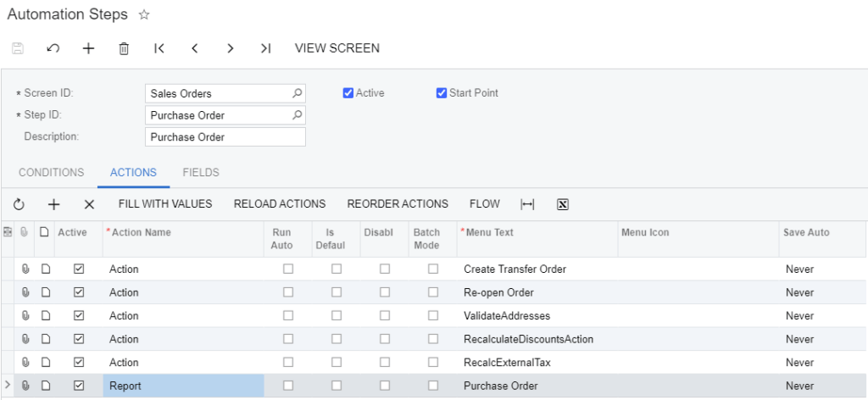Screen dimensions: 868x400
Task: Delete the selected action row
Action: [x=89, y=204]
